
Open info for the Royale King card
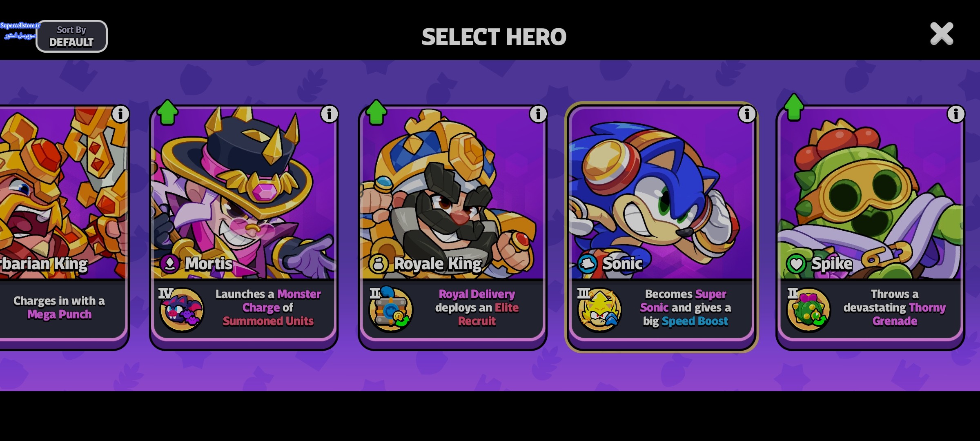click(538, 114)
